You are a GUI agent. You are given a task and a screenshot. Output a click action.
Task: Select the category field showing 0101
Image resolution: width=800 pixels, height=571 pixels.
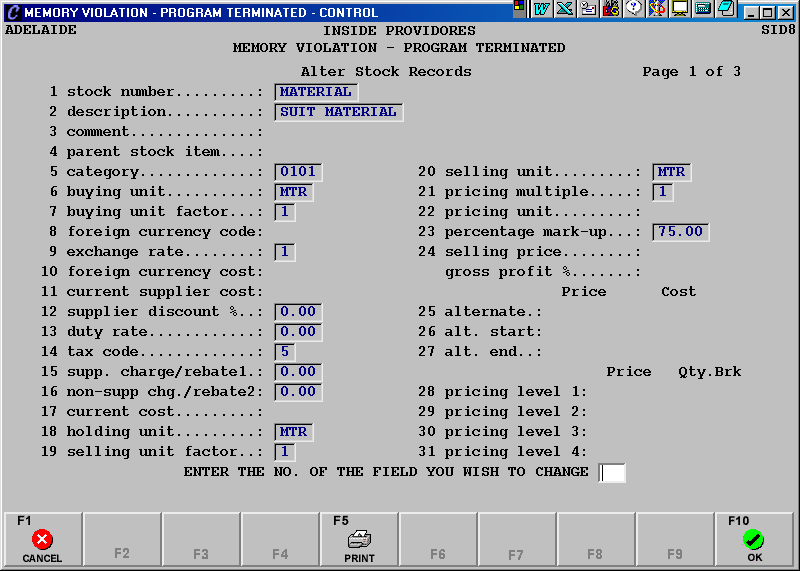pos(297,172)
